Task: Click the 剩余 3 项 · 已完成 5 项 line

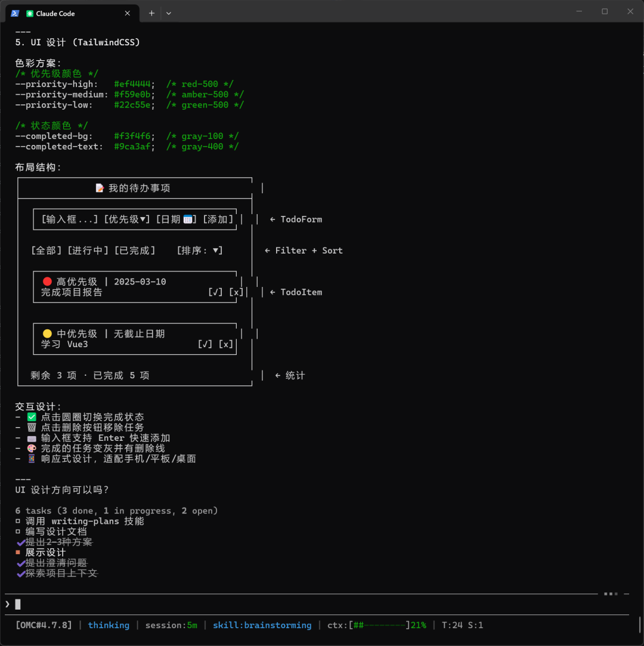Action: pyautogui.click(x=90, y=375)
